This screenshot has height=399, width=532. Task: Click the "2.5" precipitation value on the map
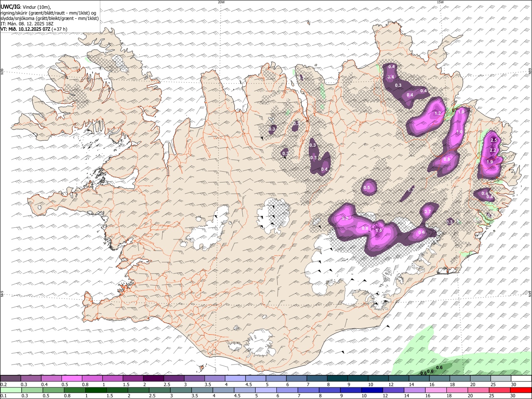click(494, 140)
